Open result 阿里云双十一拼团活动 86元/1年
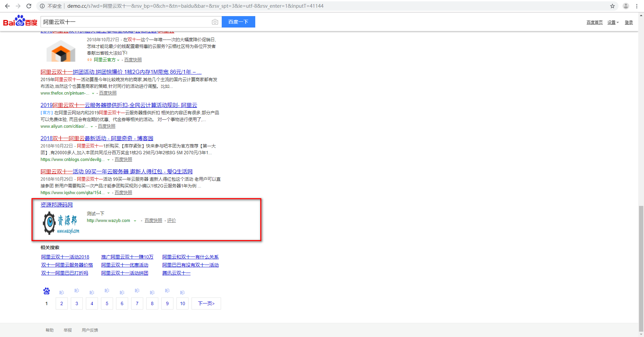The width and height of the screenshot is (644, 337). click(x=121, y=72)
